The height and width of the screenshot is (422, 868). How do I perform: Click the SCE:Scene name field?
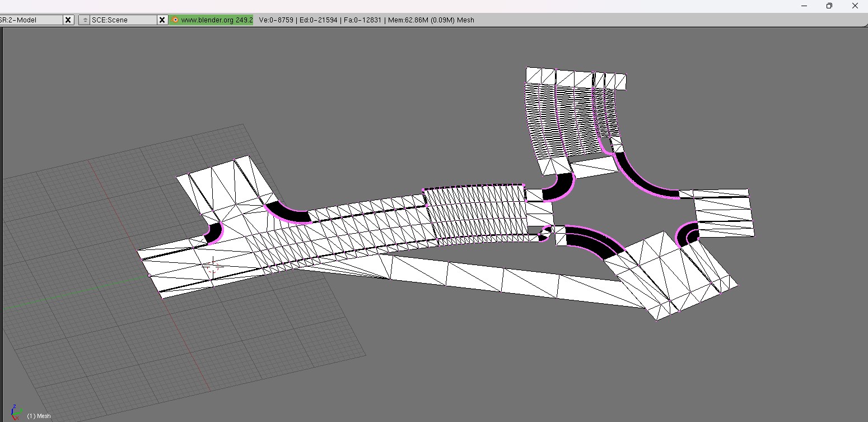tap(123, 20)
